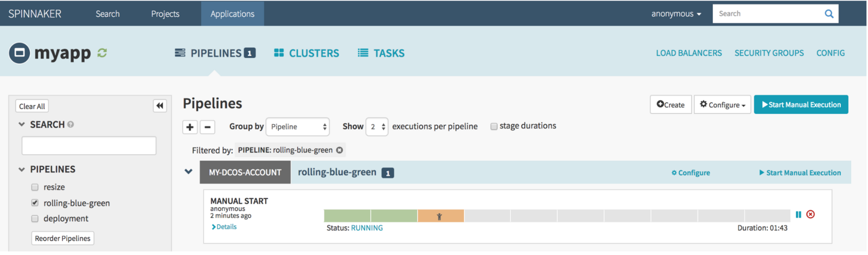Click the refresh icon next to myapp
The width and height of the screenshot is (868, 255).
102,53
